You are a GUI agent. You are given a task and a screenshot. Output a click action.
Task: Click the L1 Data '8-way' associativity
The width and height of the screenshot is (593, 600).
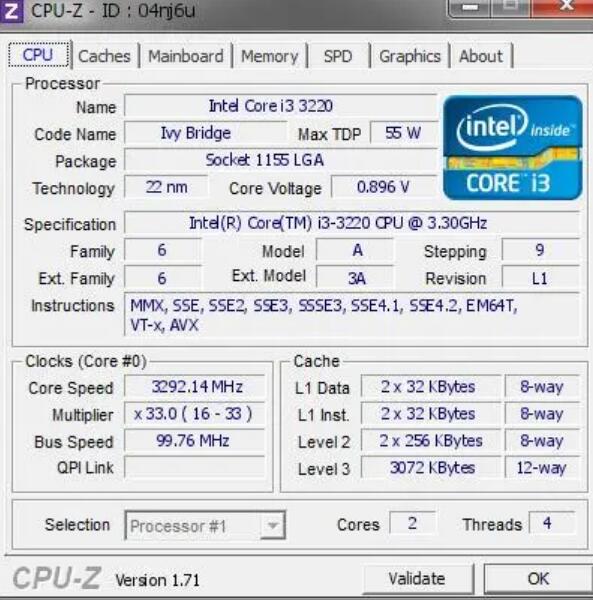[x=542, y=386]
